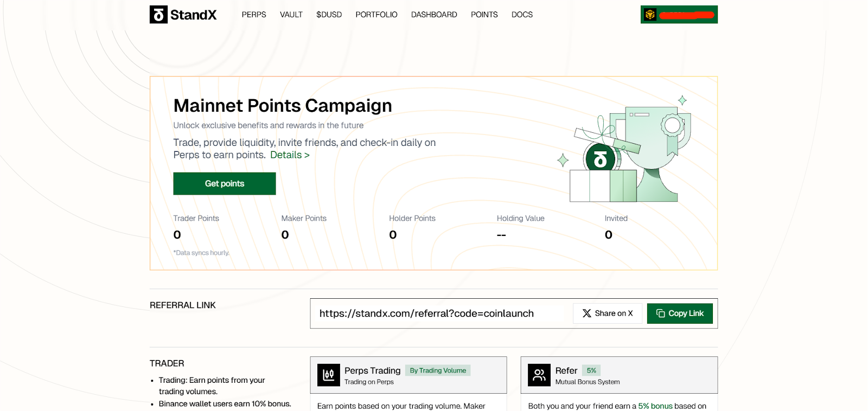Click the X logo icon
The width and height of the screenshot is (868, 411).
click(x=586, y=313)
